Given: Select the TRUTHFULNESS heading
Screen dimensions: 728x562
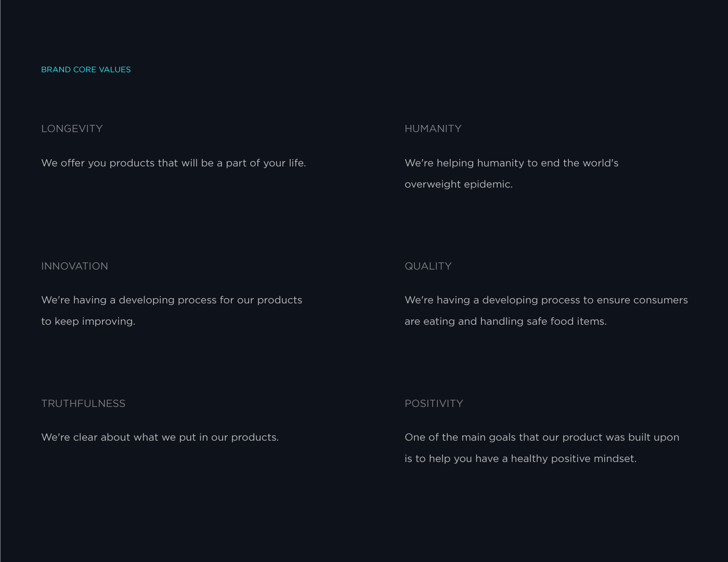Looking at the screenshot, I should pyautogui.click(x=83, y=403).
